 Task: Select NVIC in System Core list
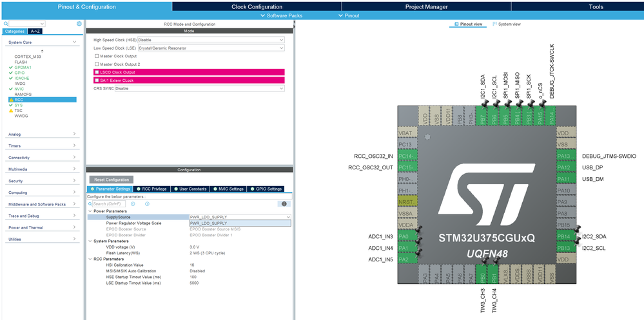pyautogui.click(x=19, y=89)
